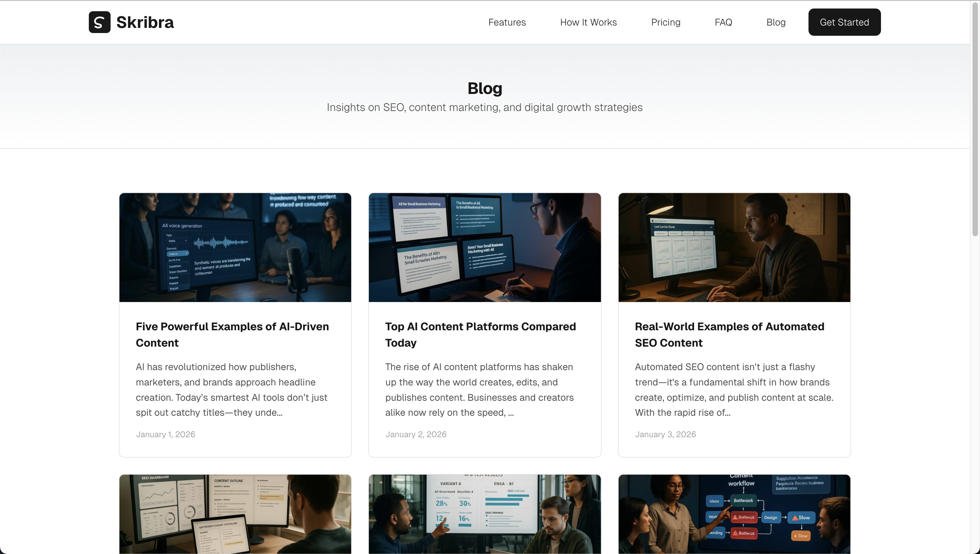
Task: Open the multi-monitor marketing article image
Action: pyautogui.click(x=484, y=248)
